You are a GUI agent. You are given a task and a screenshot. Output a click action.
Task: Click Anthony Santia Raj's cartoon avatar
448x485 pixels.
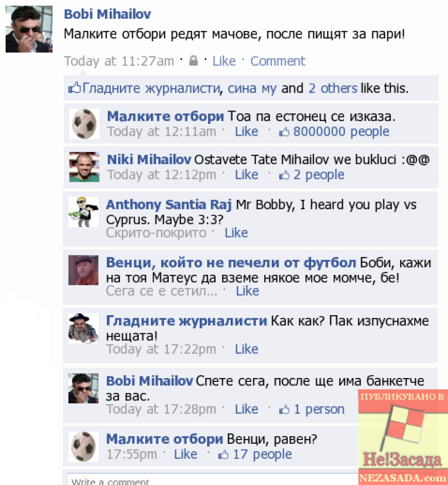pyautogui.click(x=83, y=212)
